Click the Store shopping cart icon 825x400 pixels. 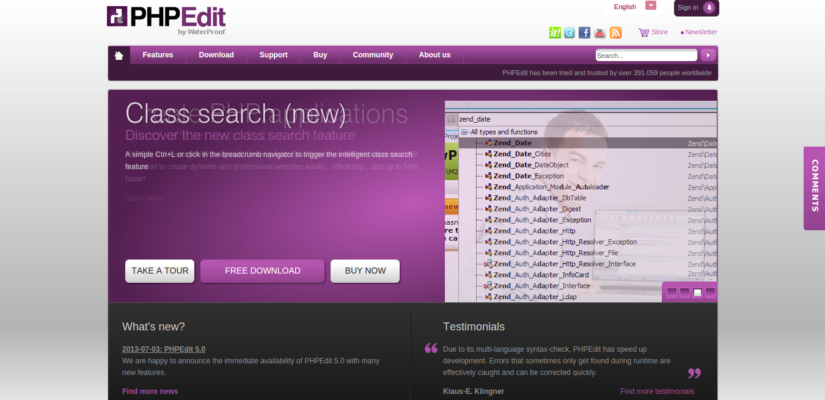pos(643,33)
